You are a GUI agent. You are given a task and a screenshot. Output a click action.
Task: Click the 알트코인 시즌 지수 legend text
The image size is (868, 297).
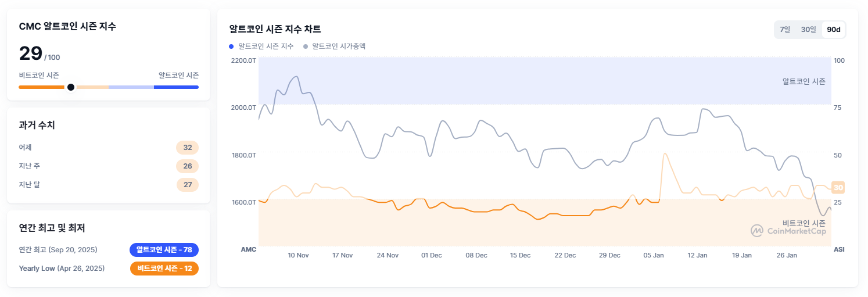266,46
